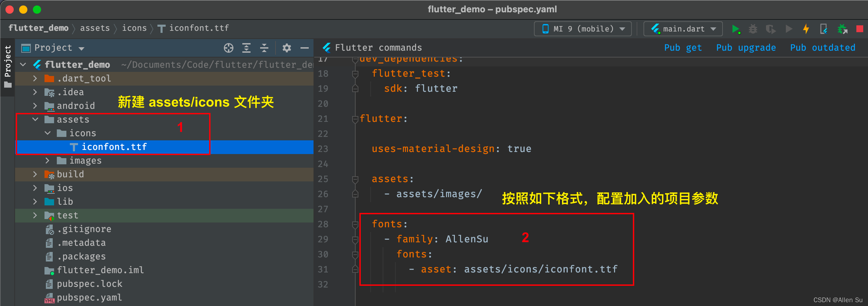Screen dimensions: 868x306
Task: Collapse the icons folder
Action: [48, 133]
